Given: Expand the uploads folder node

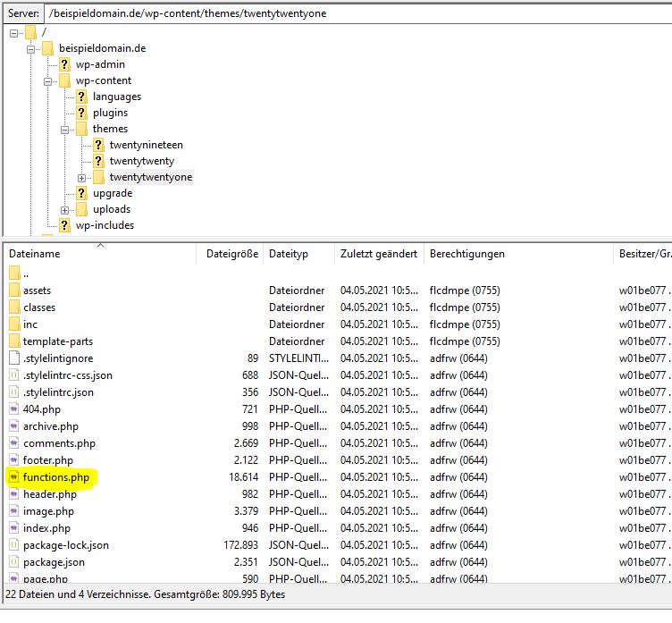Looking at the screenshot, I should [x=64, y=210].
